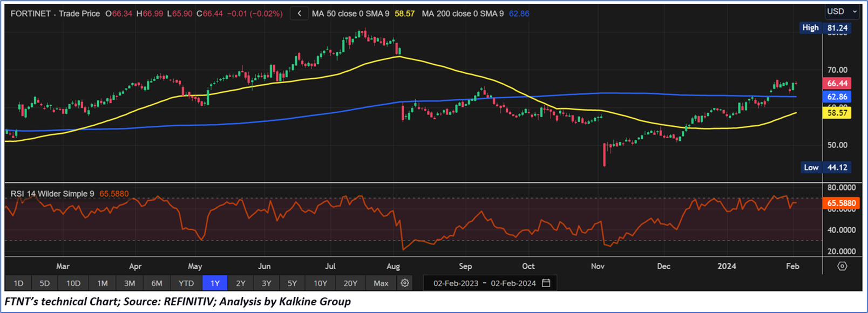Click the yellow 58.57 MA price tag
The image size is (868, 313).
coord(837,113)
